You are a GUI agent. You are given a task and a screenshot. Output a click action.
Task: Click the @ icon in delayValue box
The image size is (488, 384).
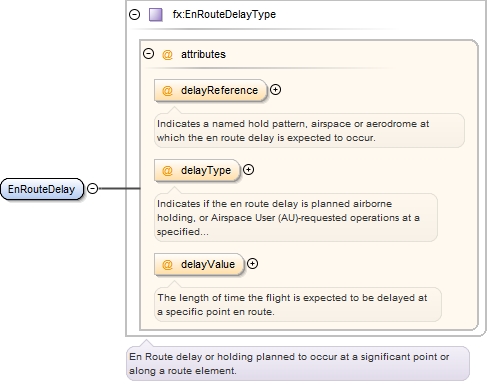[x=167, y=264]
